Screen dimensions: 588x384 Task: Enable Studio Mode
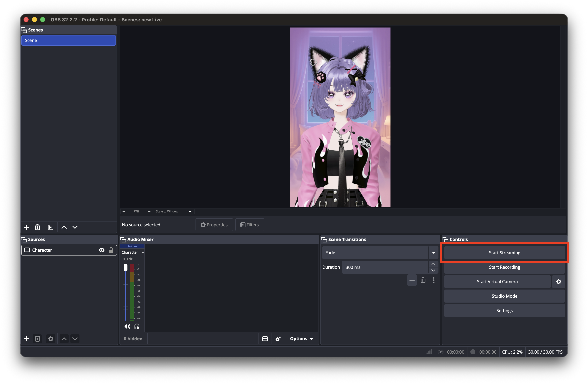coord(505,296)
